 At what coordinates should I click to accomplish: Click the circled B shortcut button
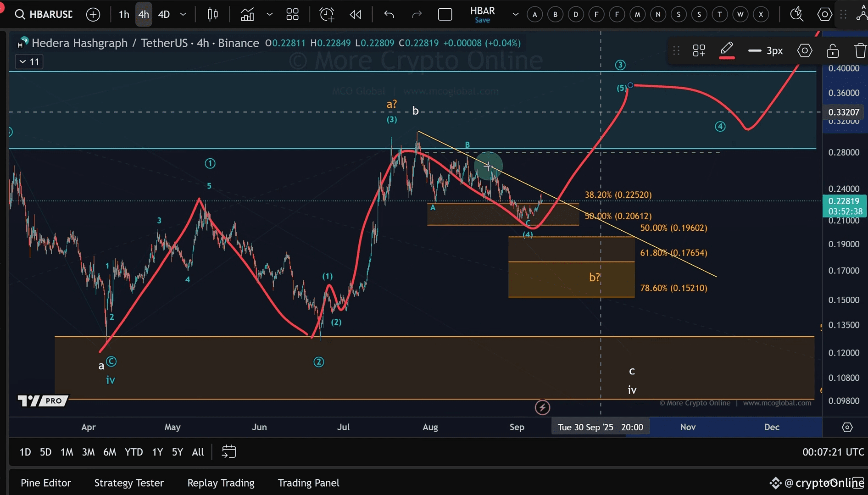click(x=555, y=14)
